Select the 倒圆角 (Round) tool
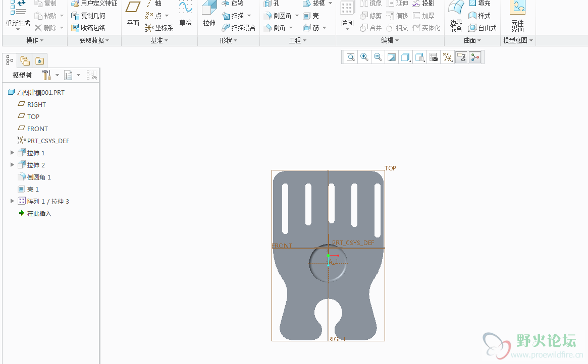This screenshot has height=364, width=588. (x=278, y=16)
